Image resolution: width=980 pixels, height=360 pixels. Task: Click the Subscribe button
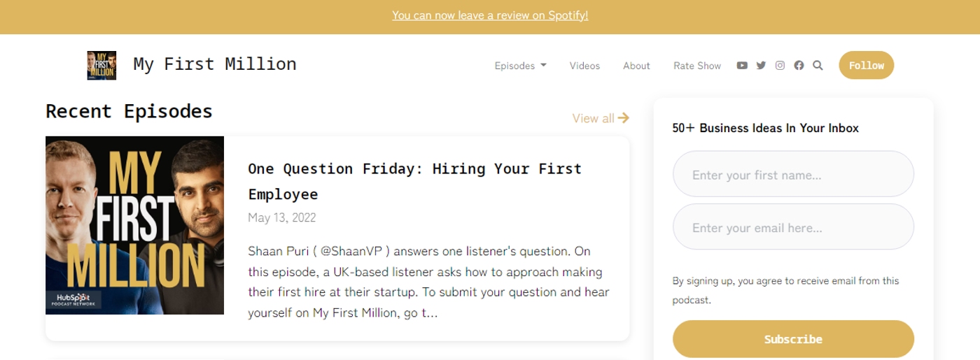pyautogui.click(x=793, y=339)
